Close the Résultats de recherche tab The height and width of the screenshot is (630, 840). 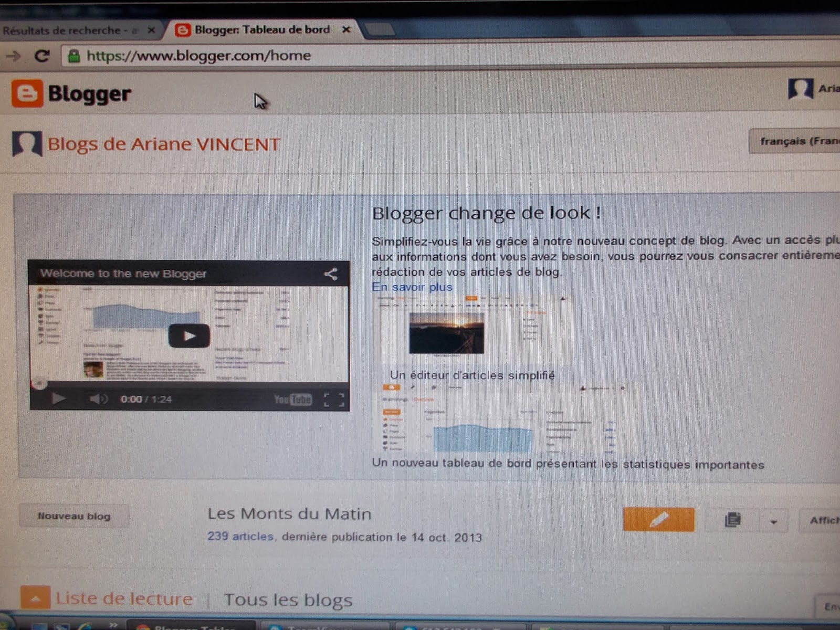151,30
